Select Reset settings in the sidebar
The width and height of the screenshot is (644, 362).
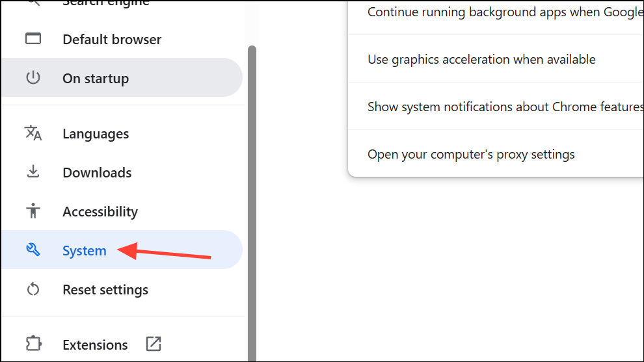click(x=105, y=290)
